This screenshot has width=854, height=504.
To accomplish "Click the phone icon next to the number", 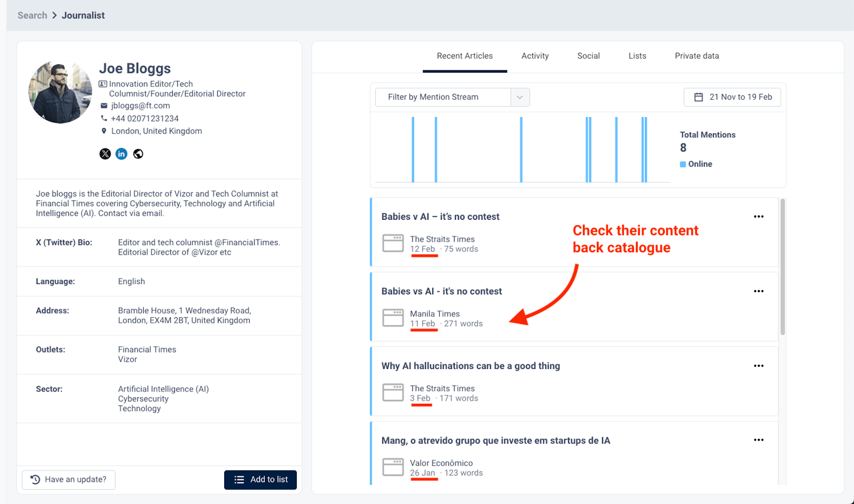I will pos(103,118).
